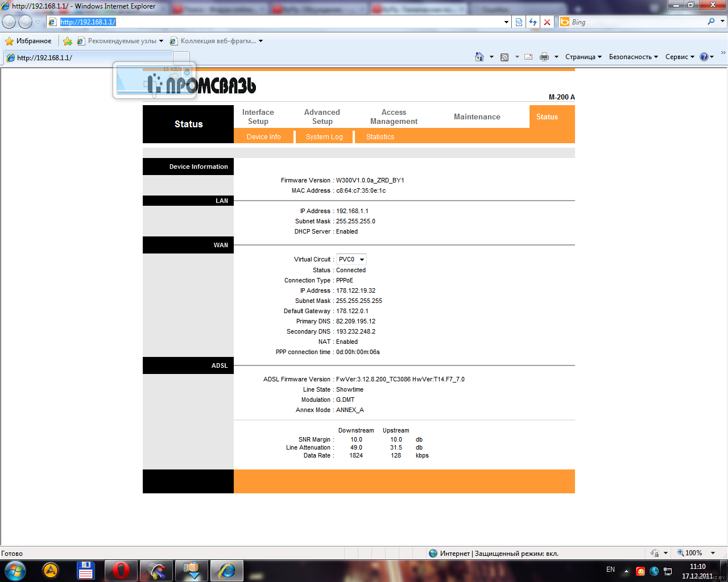The height and width of the screenshot is (582, 728).
Task: Click Primary DNS 82.209.195.12 value
Action: (355, 321)
